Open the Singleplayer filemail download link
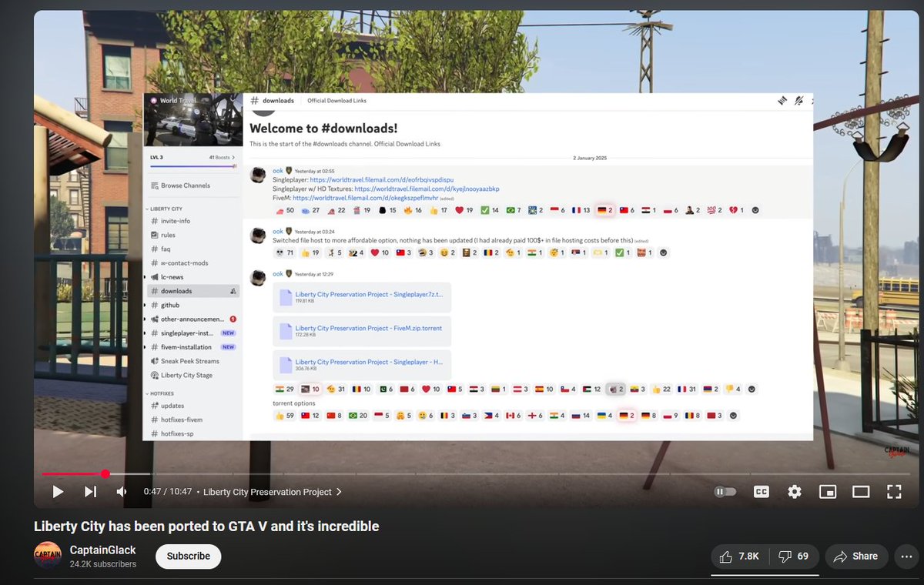The height and width of the screenshot is (585, 924). tap(382, 179)
